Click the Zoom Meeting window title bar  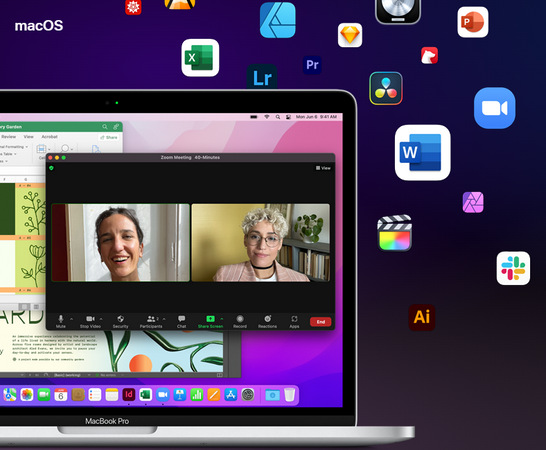pos(190,157)
